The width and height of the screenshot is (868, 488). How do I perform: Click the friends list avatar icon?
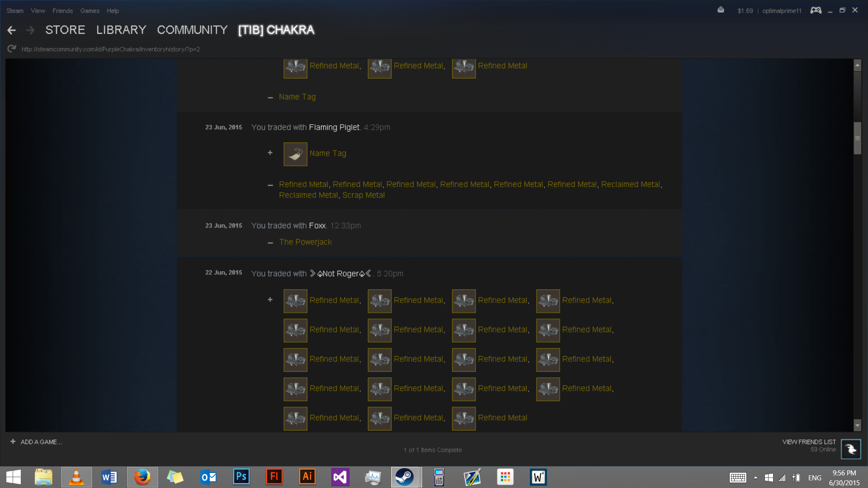click(850, 449)
